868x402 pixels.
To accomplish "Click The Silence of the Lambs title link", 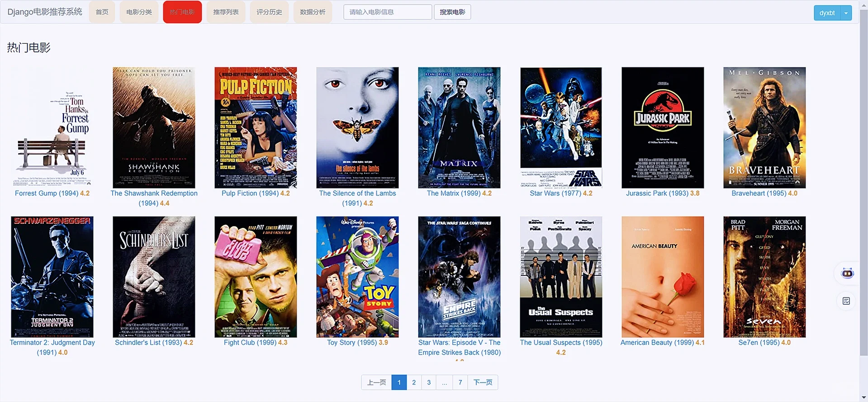I will coord(357,198).
